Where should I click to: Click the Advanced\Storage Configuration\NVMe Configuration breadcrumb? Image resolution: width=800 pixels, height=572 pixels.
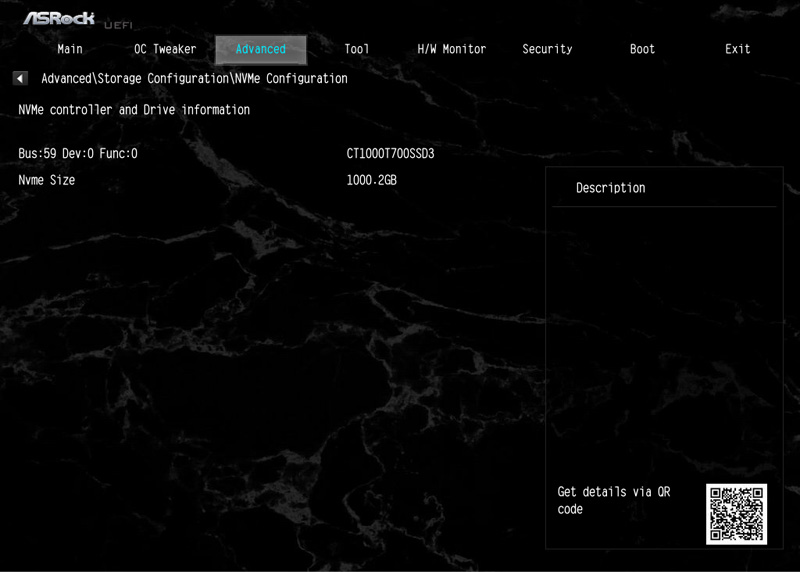(x=194, y=79)
